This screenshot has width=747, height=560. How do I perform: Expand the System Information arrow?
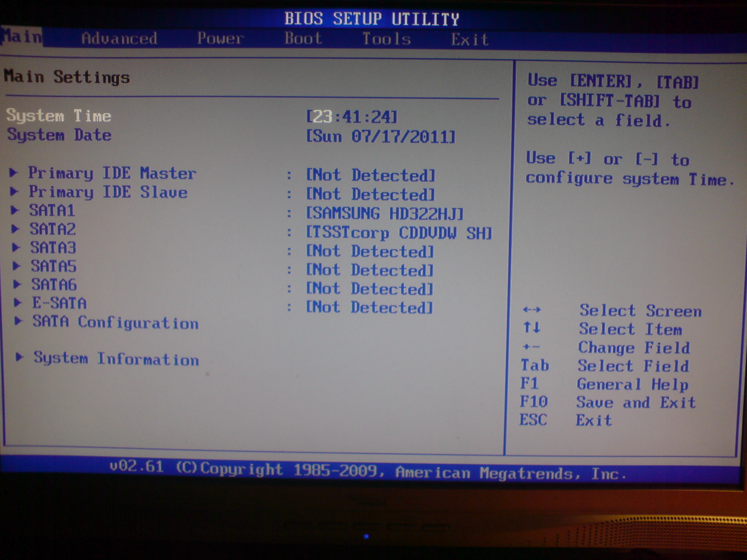coord(19,357)
